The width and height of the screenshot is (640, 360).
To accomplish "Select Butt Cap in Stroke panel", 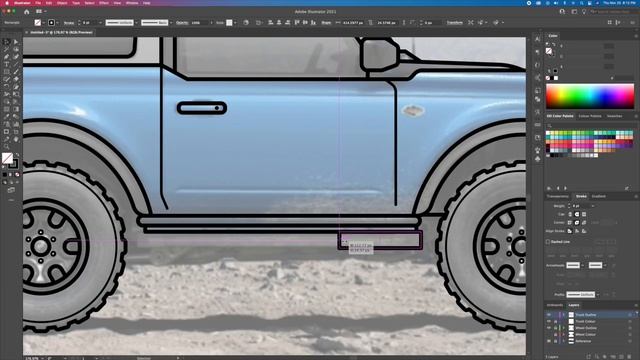I will [570, 214].
